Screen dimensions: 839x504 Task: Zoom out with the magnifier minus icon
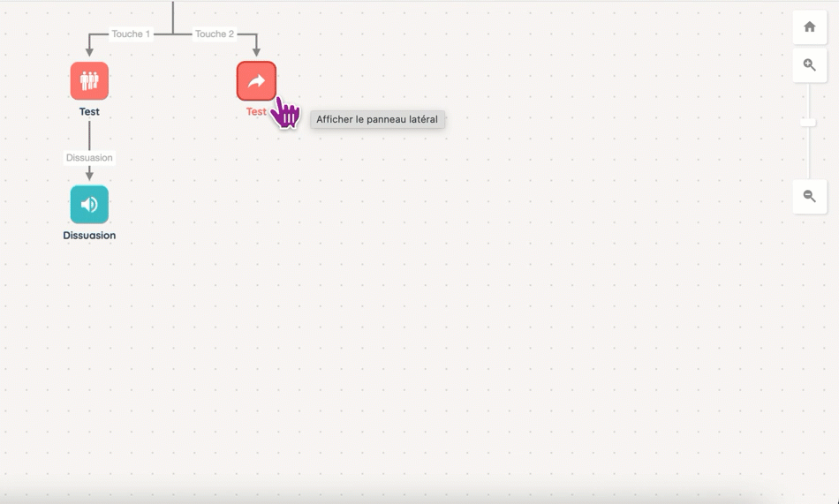[809, 196]
